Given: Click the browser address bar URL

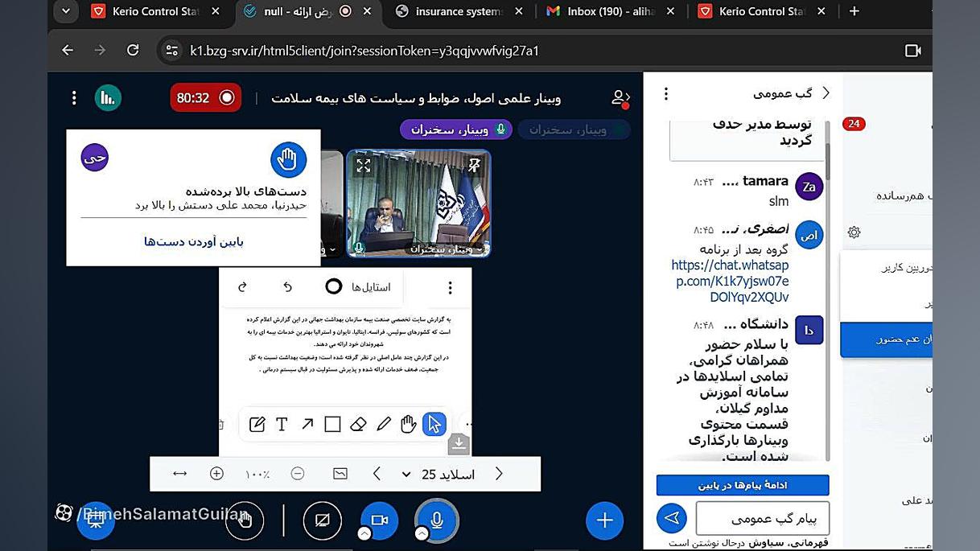Looking at the screenshot, I should (x=364, y=51).
